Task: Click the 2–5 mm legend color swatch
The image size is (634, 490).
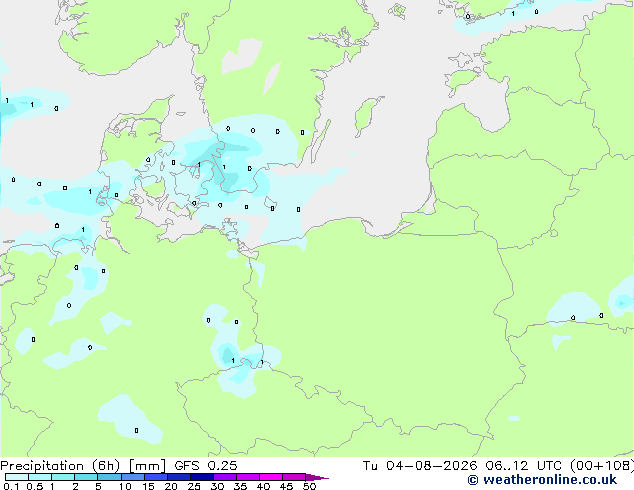Action: 86,477
